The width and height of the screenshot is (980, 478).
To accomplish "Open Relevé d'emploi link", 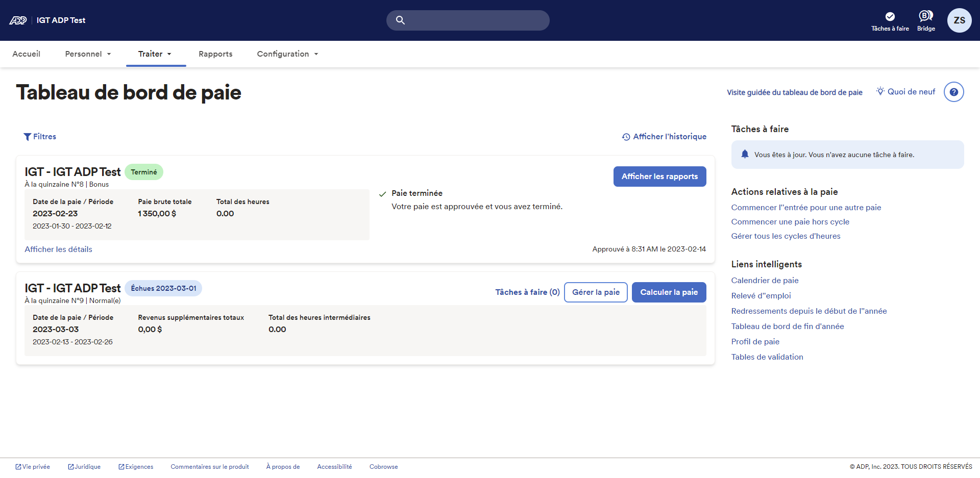I will 761,296.
